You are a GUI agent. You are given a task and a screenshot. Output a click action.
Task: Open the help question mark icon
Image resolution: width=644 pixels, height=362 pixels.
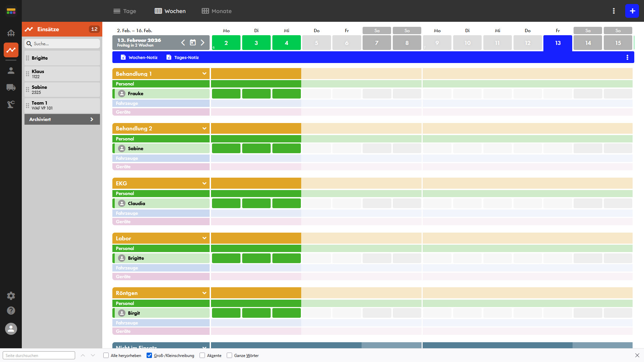pos(11,311)
